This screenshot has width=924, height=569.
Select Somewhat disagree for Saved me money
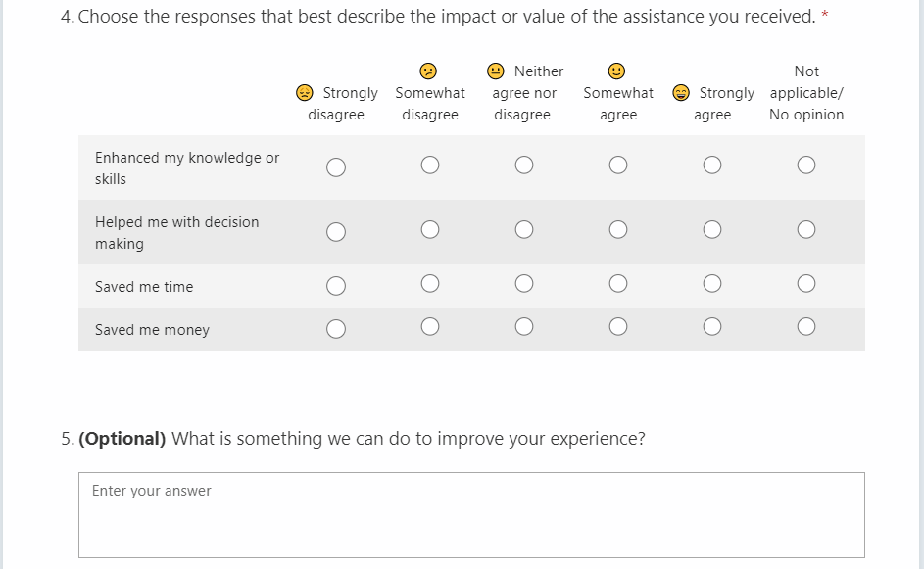pos(430,327)
